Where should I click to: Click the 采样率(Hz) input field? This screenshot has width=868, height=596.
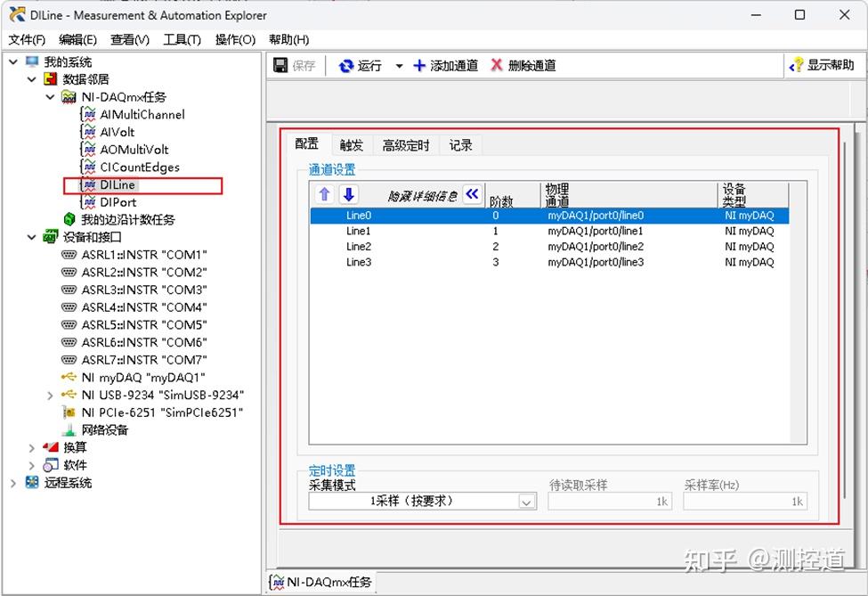pyautogui.click(x=744, y=502)
